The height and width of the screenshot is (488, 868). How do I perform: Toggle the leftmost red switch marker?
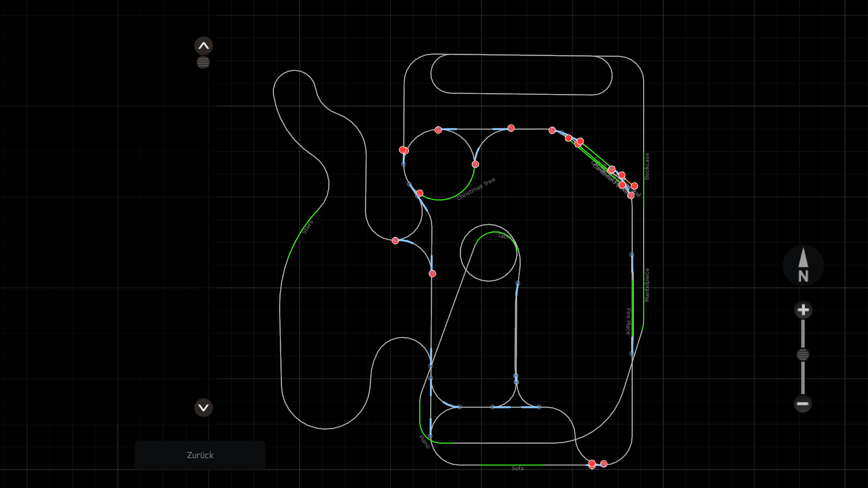pyautogui.click(x=396, y=240)
